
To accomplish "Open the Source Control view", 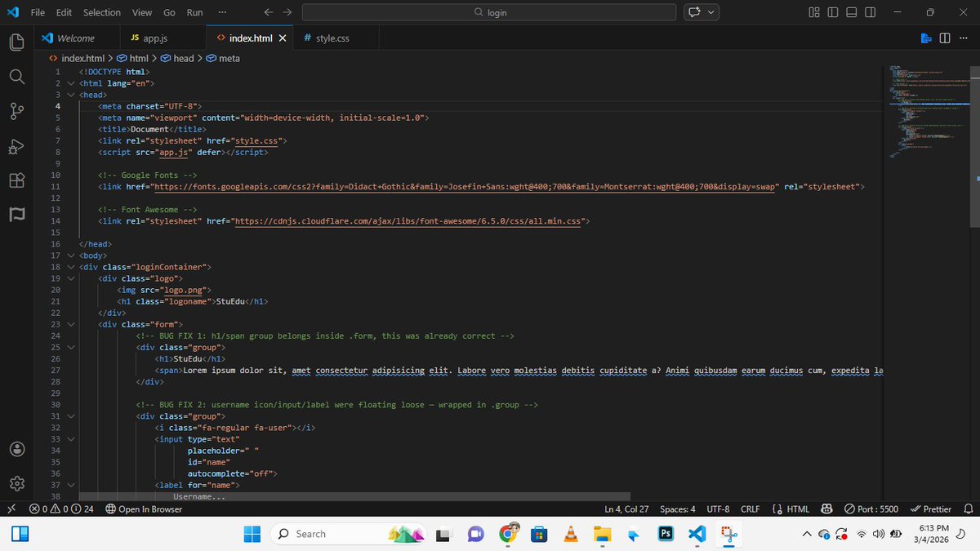I will tap(18, 111).
